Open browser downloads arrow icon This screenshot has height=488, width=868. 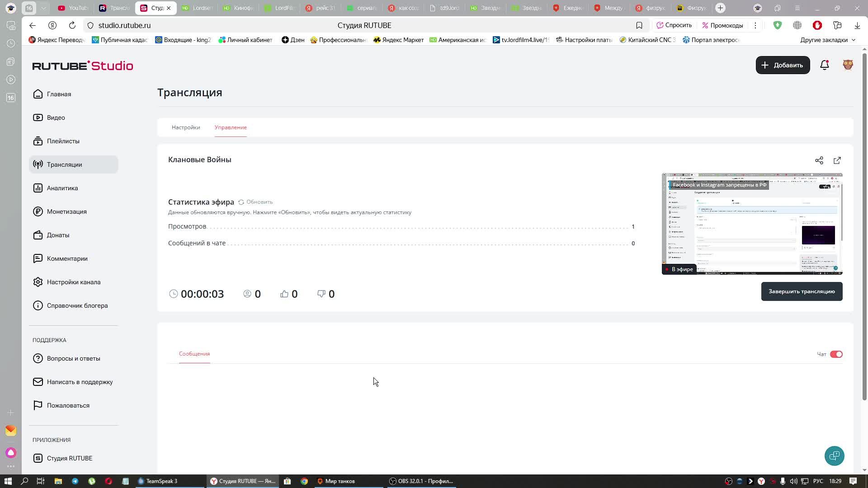(x=857, y=25)
